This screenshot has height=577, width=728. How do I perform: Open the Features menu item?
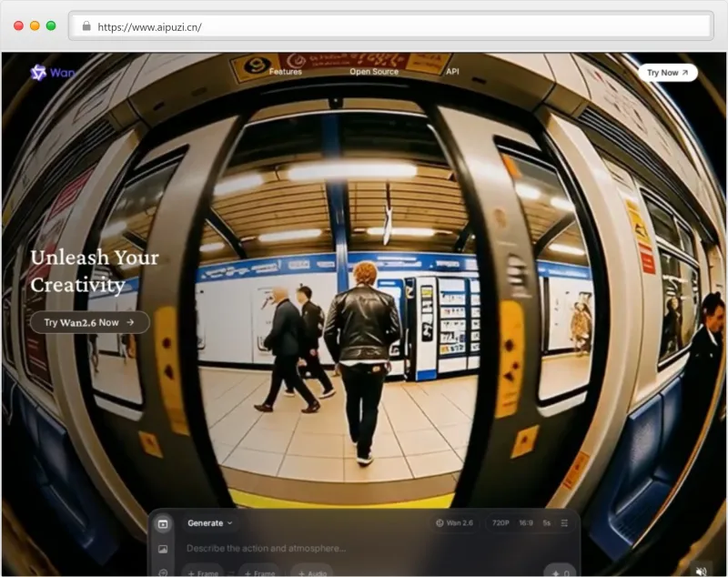click(x=285, y=72)
